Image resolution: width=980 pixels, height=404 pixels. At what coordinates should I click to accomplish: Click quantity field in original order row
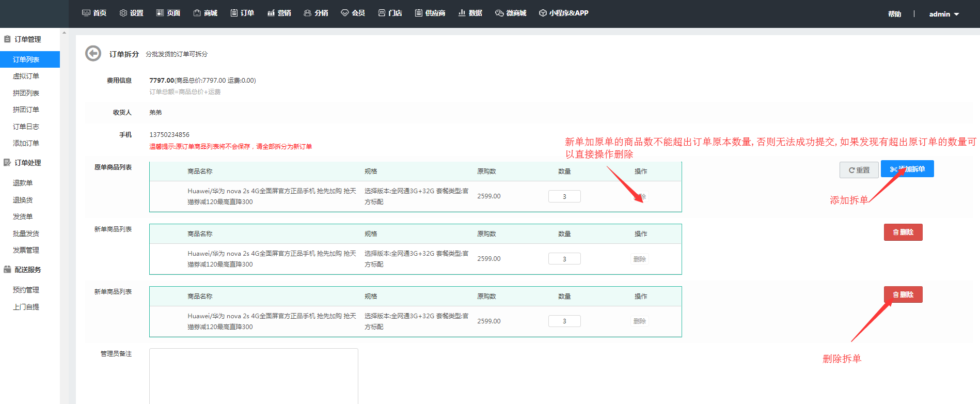(564, 196)
